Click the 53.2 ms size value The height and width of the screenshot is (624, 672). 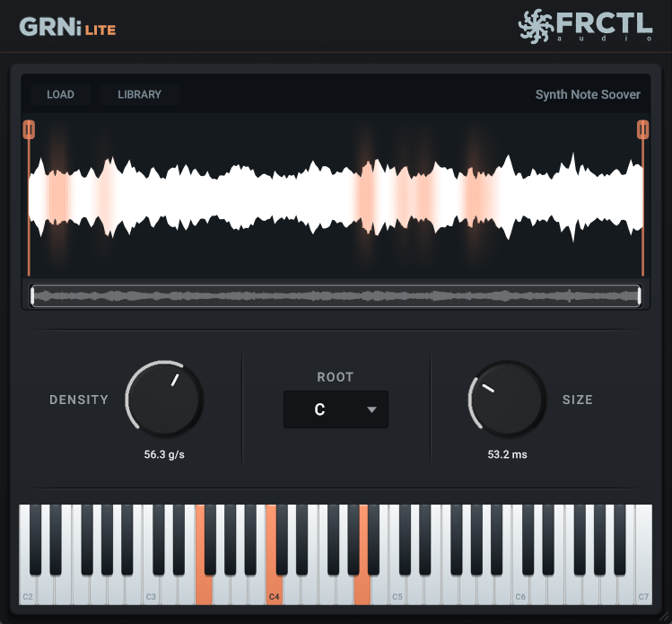pyautogui.click(x=507, y=454)
